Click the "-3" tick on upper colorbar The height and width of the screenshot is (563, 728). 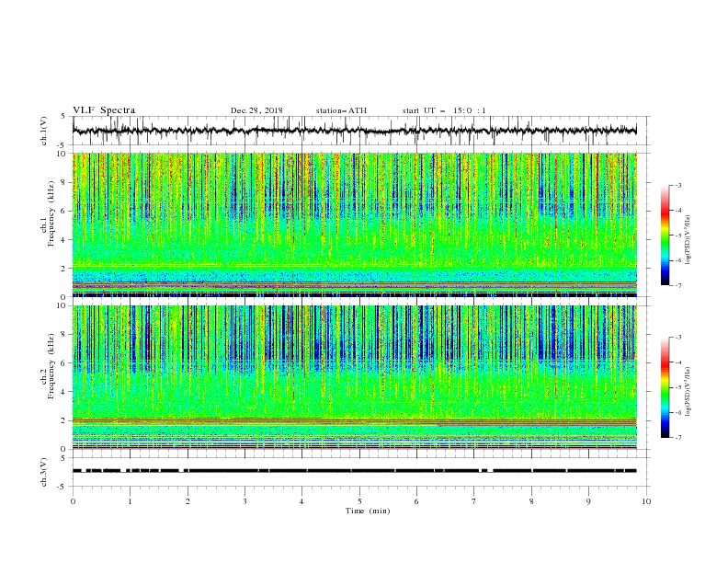(677, 185)
